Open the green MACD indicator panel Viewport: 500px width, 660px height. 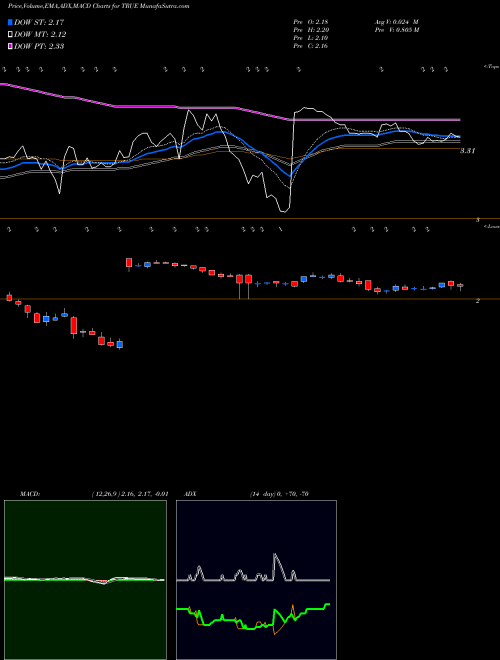(85, 580)
